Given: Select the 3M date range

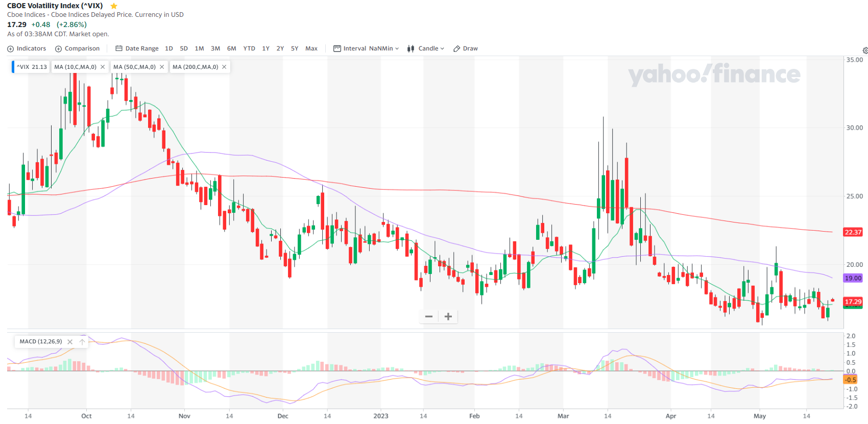Looking at the screenshot, I should click(215, 48).
